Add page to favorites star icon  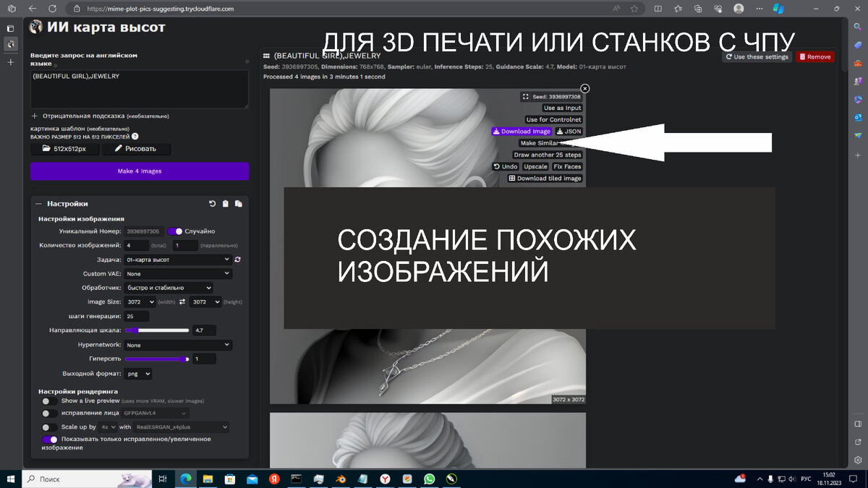tap(634, 9)
